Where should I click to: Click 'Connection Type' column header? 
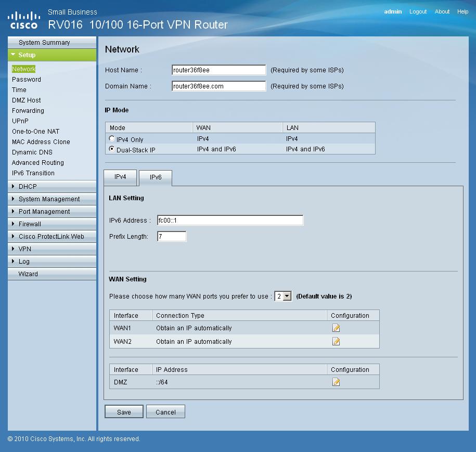tap(180, 315)
